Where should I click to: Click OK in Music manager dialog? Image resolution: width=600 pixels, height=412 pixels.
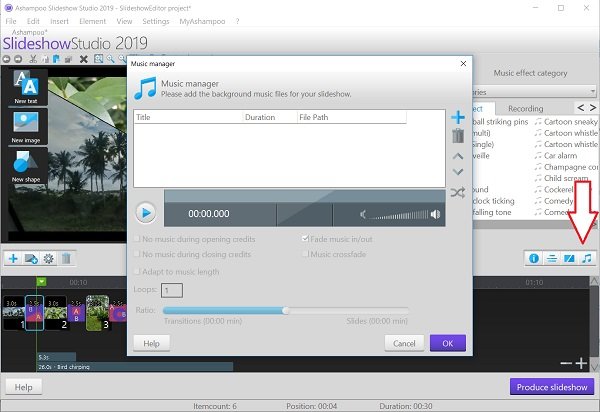click(448, 343)
